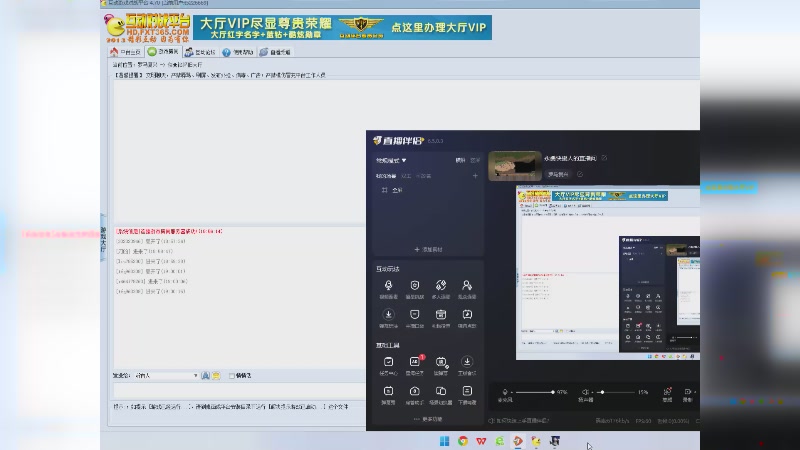Image resolution: width=800 pixels, height=450 pixels.
Task: Click the circled download icon in 互动玩法
Action: coord(388,314)
